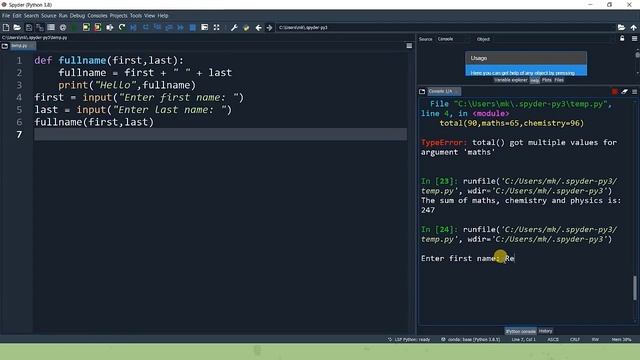Stop debugging square icon

pos(193,27)
